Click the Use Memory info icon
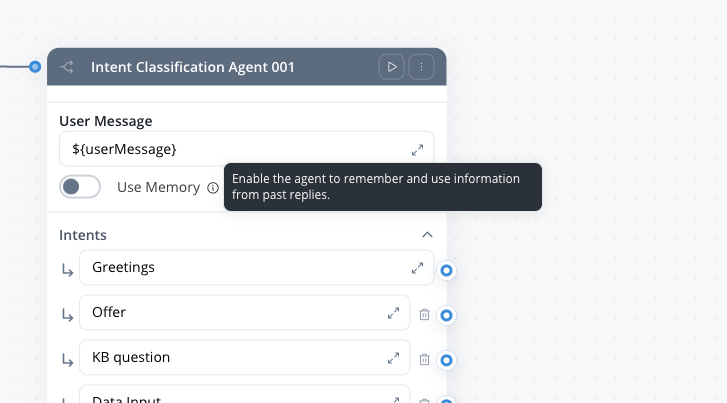Viewport: 727px width, 403px height. (213, 187)
